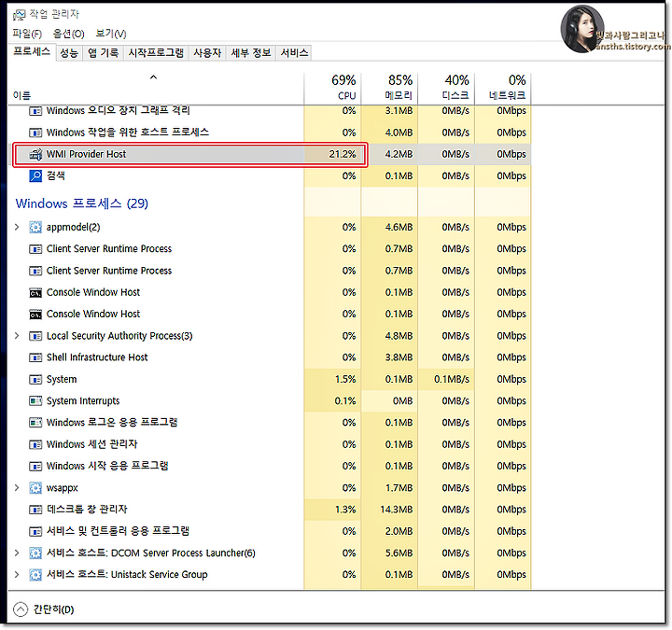Sort by the 이름 column header
The width and height of the screenshot is (672, 630).
[x=156, y=88]
